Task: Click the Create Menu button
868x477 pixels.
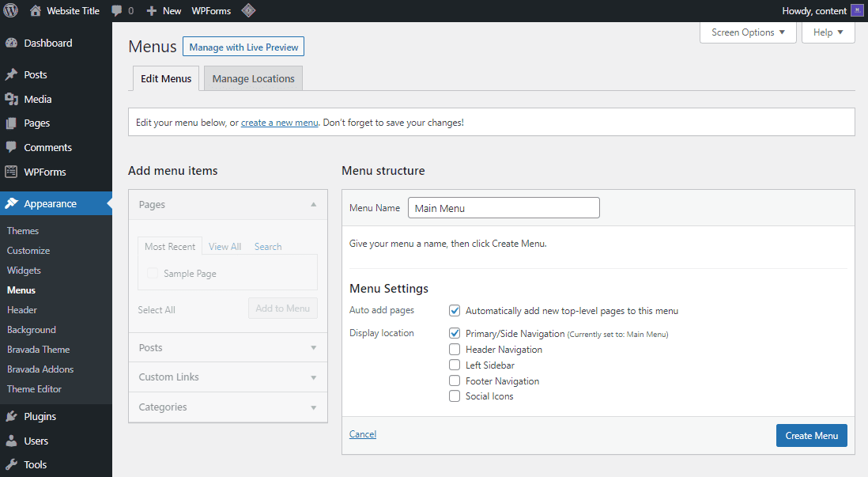Action: click(x=811, y=435)
